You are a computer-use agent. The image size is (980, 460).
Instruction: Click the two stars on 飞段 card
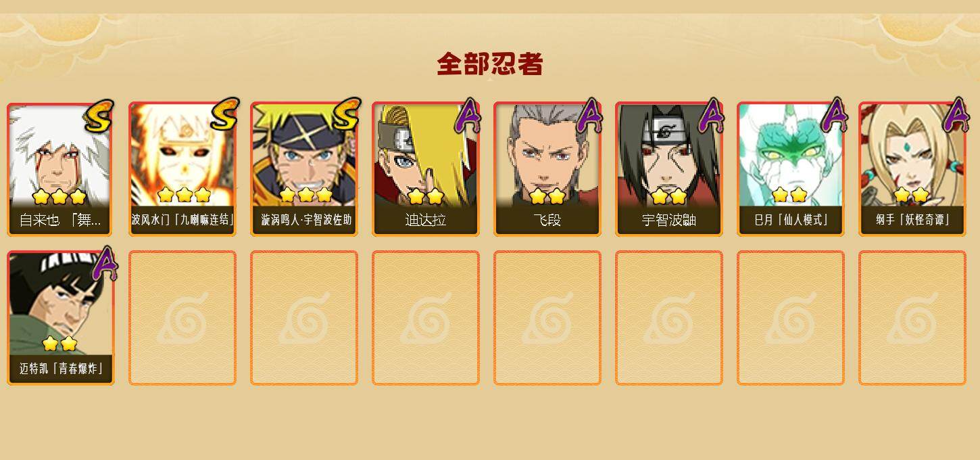click(x=547, y=197)
